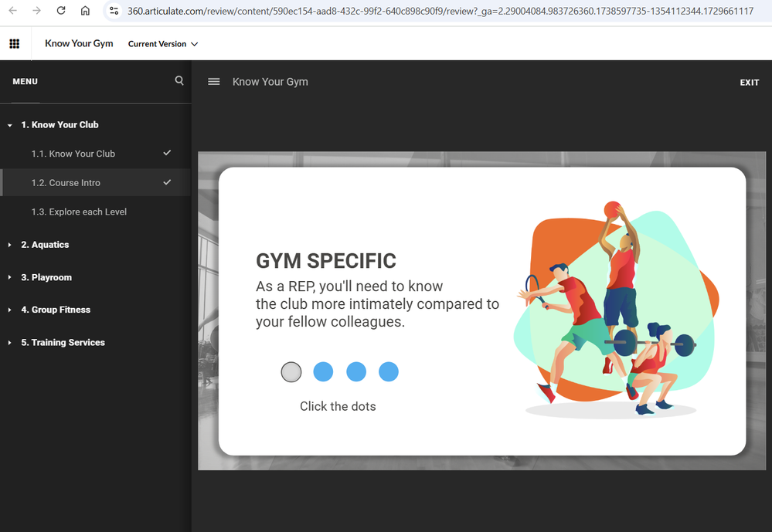View site information icon in address bar
Image resolution: width=772 pixels, height=532 pixels.
(114, 10)
